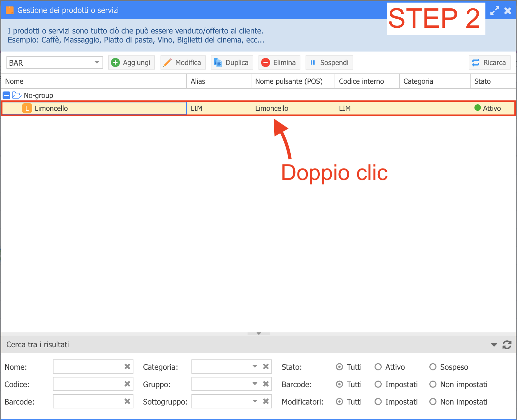Click the Elimina button
Screen dimensions: 517x420
point(279,62)
